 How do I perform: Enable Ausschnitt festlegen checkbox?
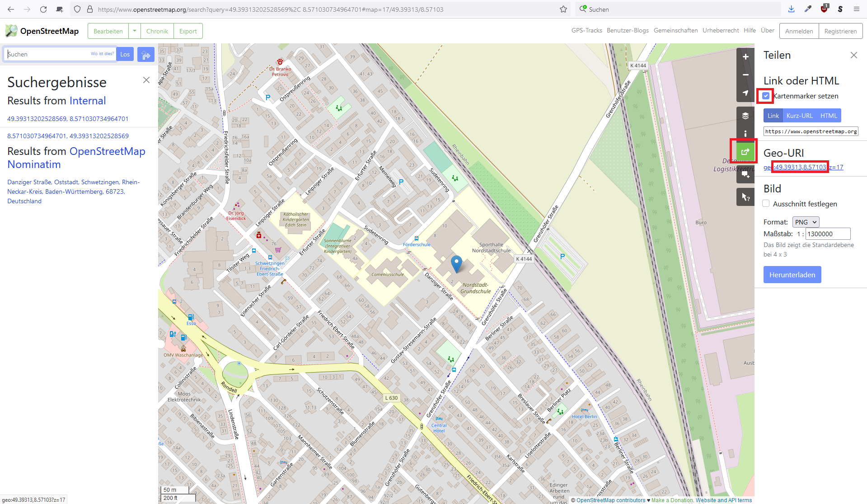[766, 204]
